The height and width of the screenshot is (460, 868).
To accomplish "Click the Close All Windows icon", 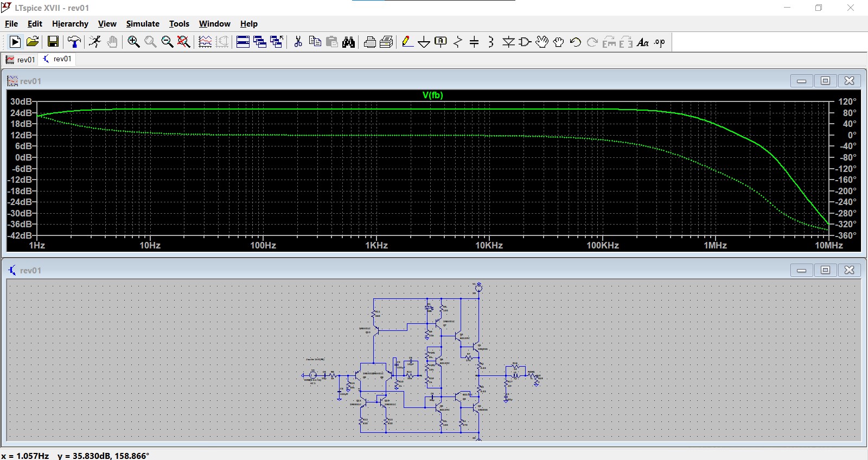I will 277,42.
